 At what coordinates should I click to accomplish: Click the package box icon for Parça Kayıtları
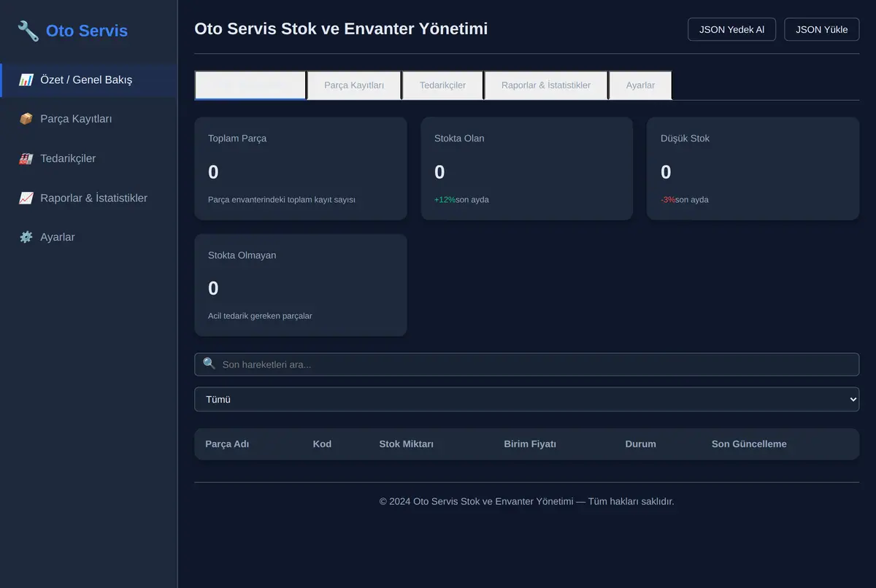26,119
